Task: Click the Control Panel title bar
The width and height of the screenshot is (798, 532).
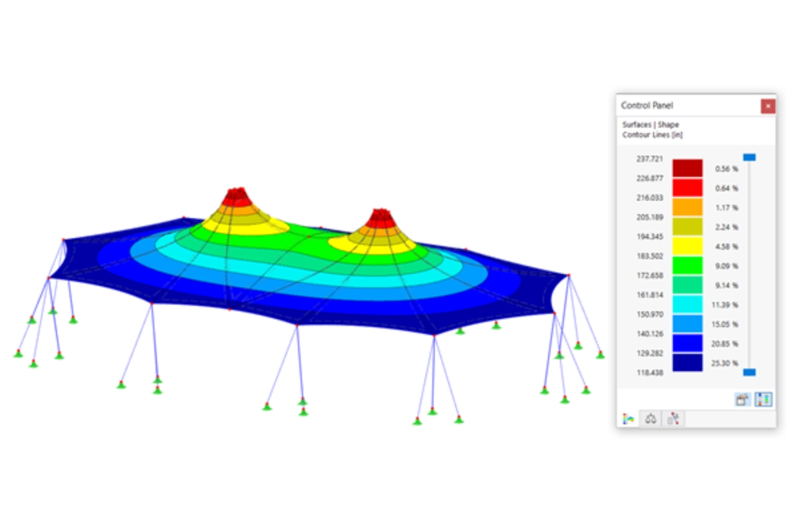Action: (x=685, y=106)
